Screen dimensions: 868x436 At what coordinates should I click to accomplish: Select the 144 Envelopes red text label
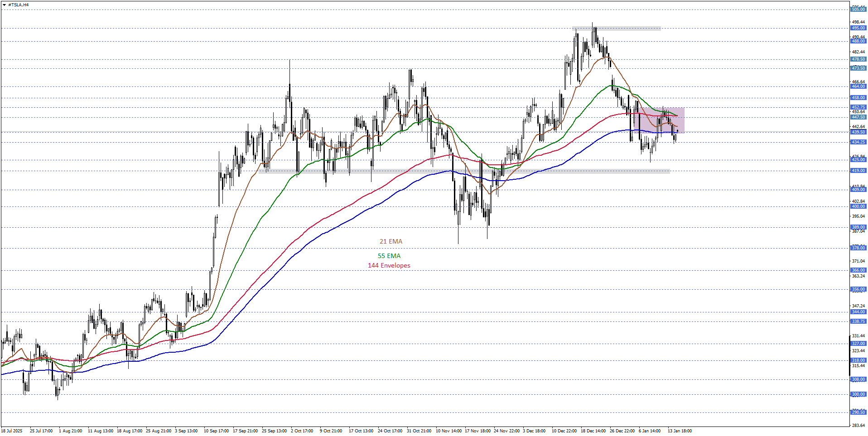pos(389,266)
